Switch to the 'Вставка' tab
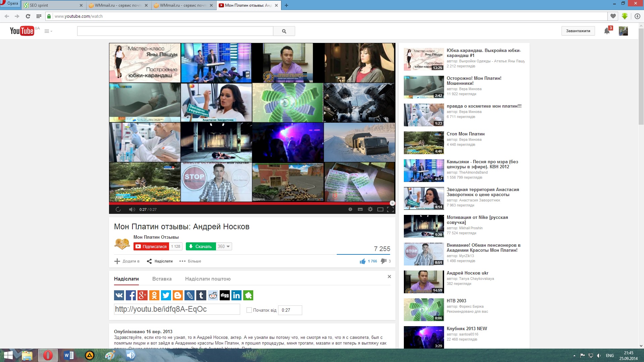 tap(162, 279)
